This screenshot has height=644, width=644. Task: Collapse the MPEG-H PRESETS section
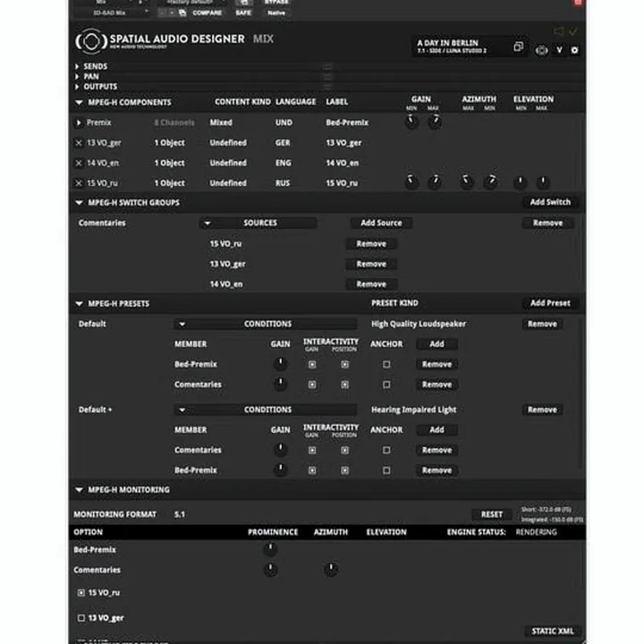click(x=79, y=303)
